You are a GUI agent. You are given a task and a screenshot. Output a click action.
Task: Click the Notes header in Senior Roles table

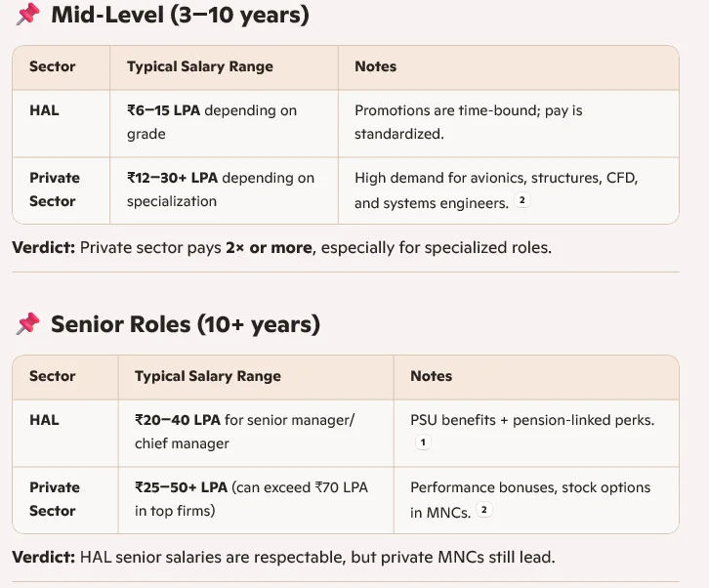point(431,376)
